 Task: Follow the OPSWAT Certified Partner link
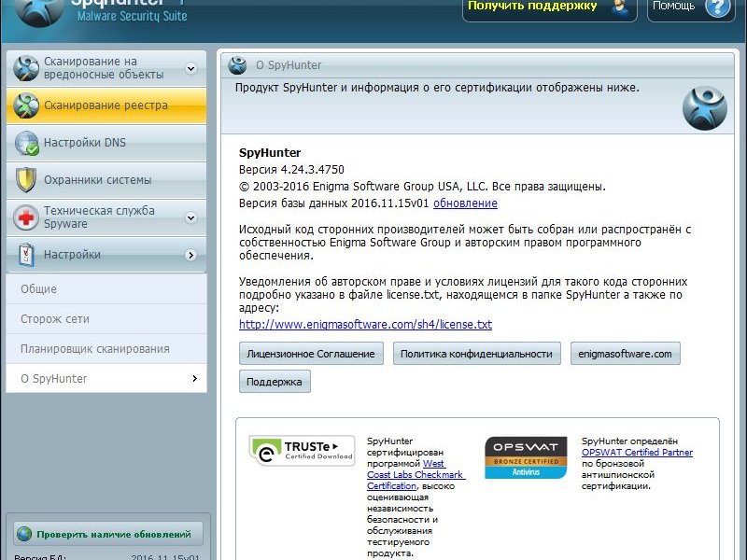coord(637,453)
